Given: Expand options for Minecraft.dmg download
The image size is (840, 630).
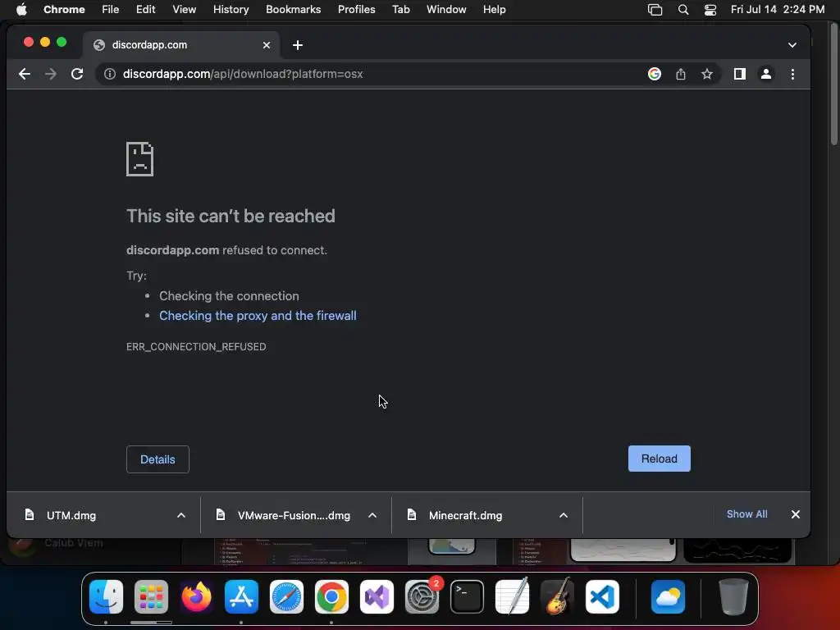Looking at the screenshot, I should pyautogui.click(x=564, y=515).
